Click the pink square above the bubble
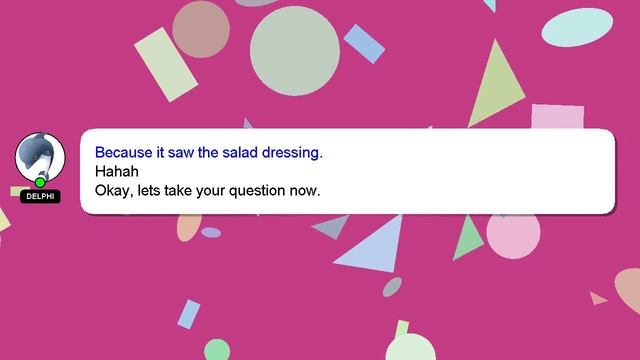 tap(558, 117)
